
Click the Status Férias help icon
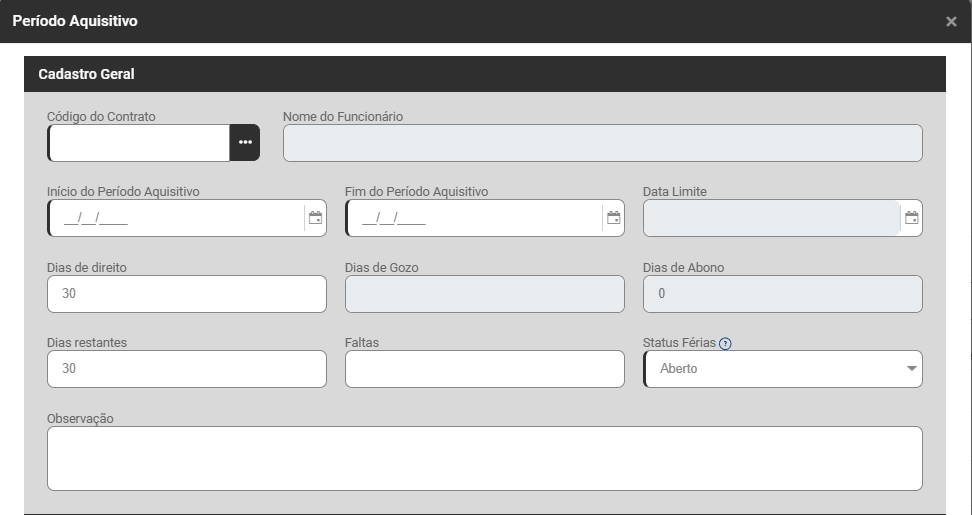[725, 343]
